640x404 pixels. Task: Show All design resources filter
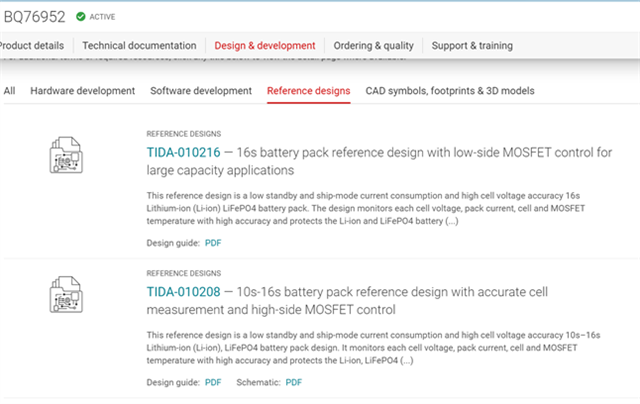pos(9,91)
